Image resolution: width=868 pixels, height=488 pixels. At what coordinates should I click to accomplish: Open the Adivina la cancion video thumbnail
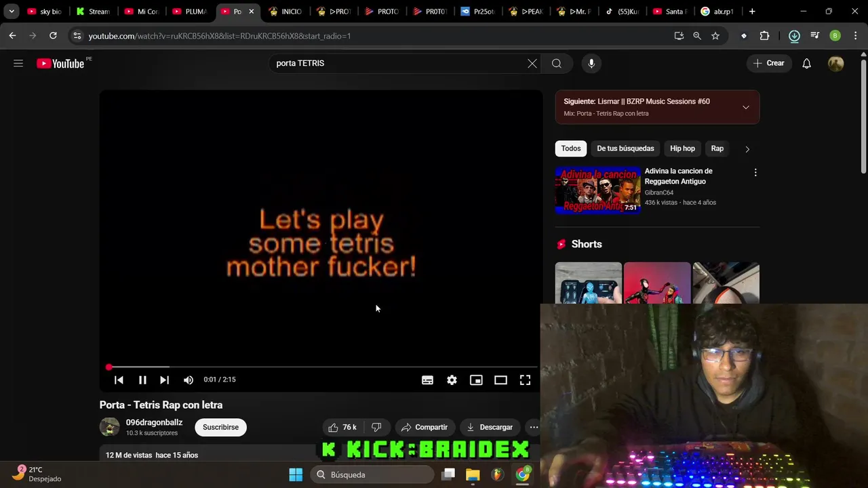[x=597, y=190]
